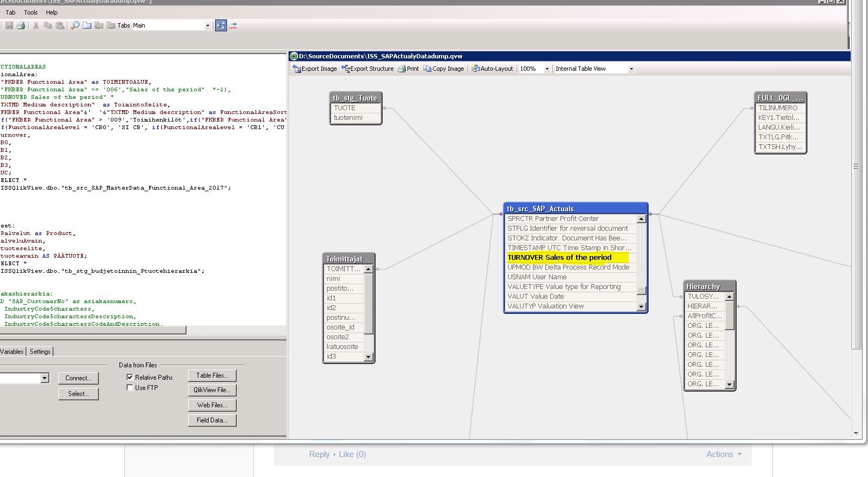The width and height of the screenshot is (868, 477).
Task: Click the syntax check icon
Action: tap(233, 25)
